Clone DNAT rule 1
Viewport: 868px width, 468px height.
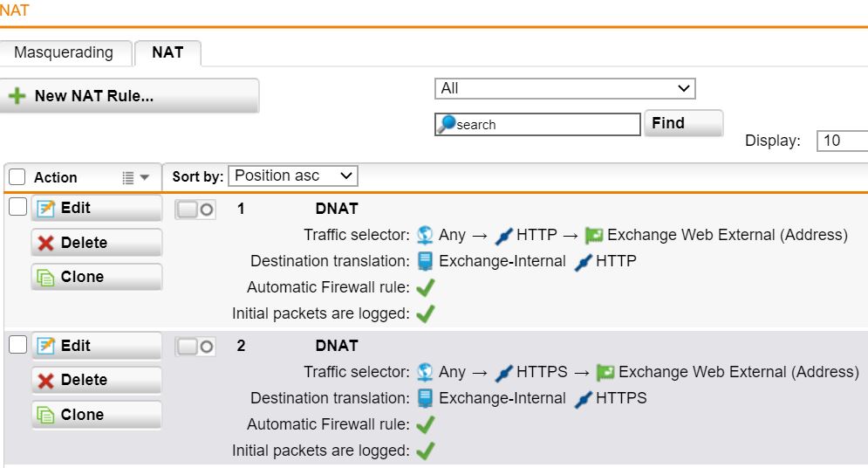pyautogui.click(x=96, y=277)
